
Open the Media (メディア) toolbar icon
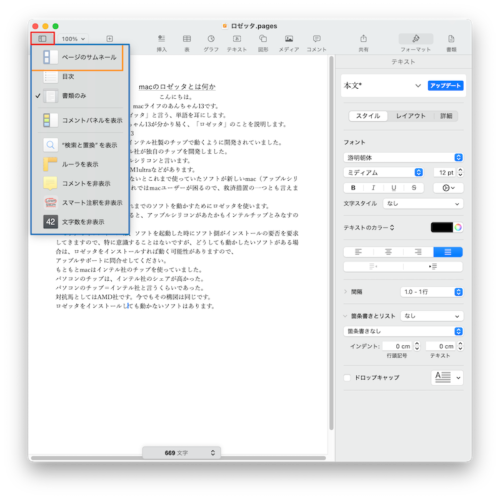click(289, 43)
